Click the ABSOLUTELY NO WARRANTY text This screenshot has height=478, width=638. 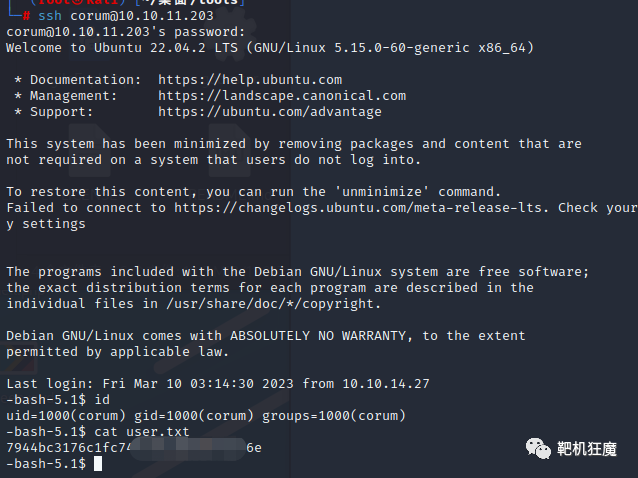(318, 336)
